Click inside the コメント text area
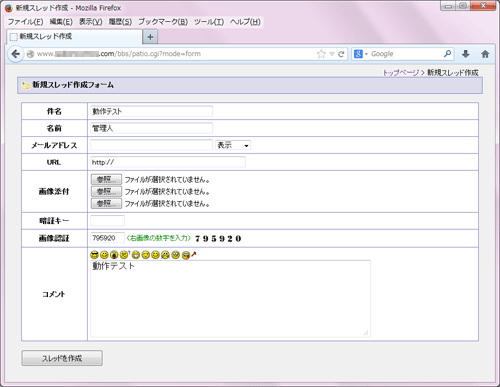 [x=230, y=299]
